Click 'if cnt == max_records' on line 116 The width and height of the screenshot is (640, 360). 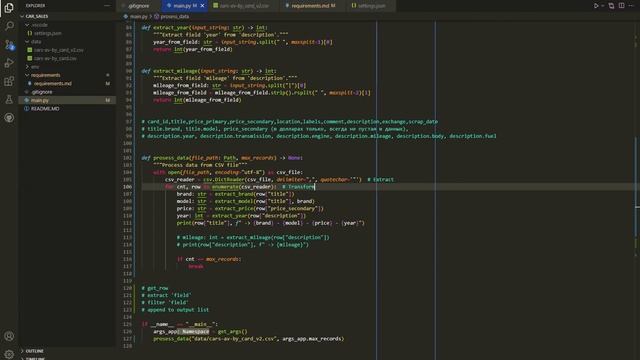click(x=209, y=259)
